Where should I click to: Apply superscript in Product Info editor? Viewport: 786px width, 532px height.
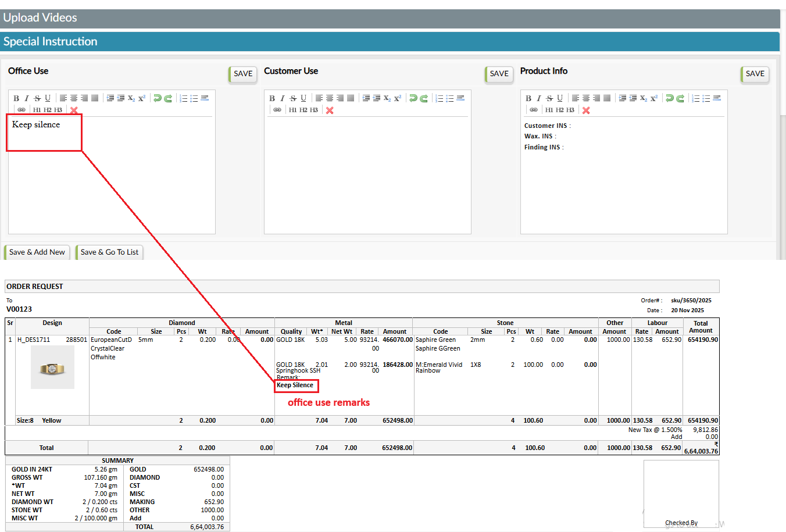coord(654,98)
